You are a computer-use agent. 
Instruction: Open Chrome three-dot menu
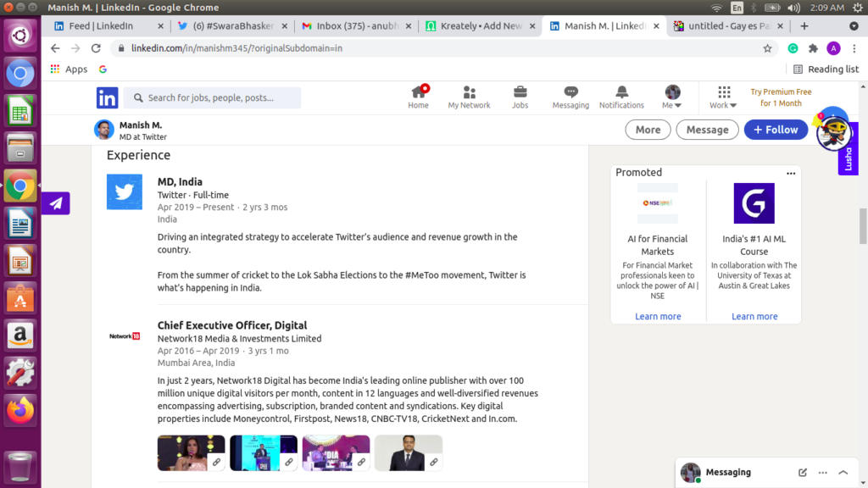pyautogui.click(x=854, y=48)
